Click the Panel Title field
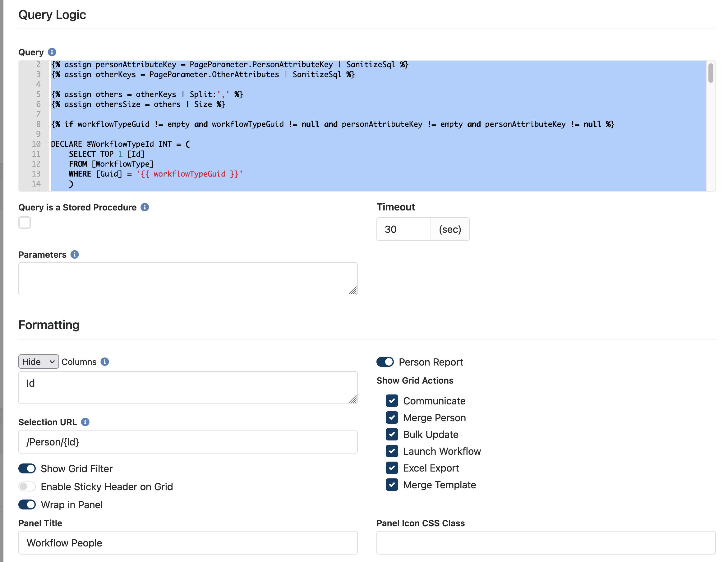728x562 pixels. tap(188, 543)
